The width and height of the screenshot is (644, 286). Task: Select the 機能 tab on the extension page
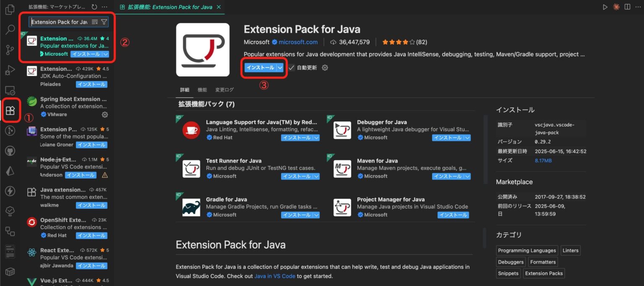[x=202, y=89]
